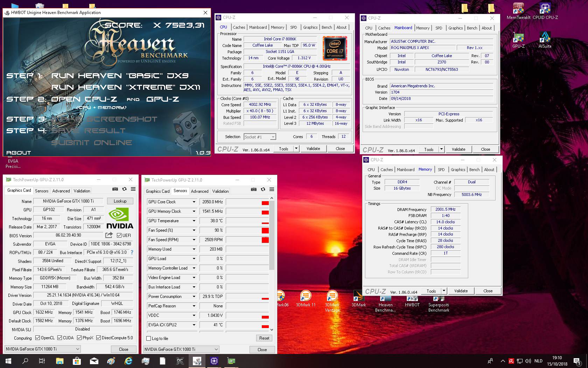
Task: Select Validation tab in GPU-Z Sensors window
Action: 220,191
